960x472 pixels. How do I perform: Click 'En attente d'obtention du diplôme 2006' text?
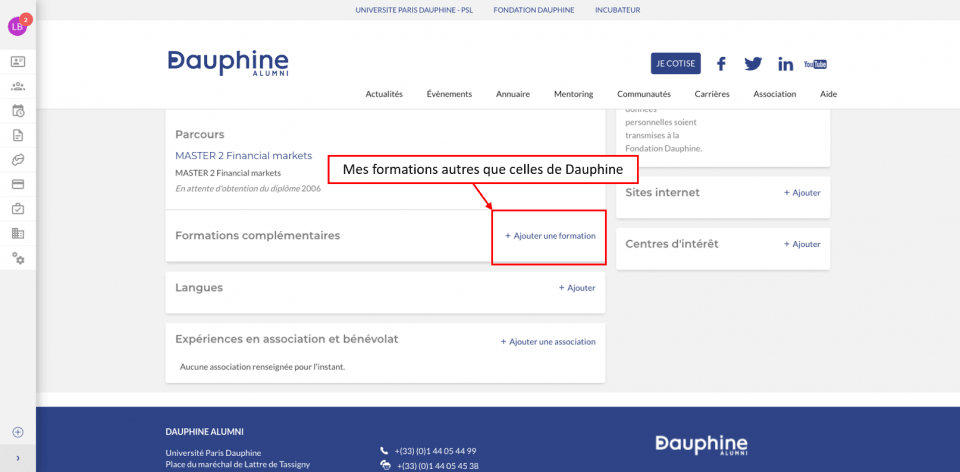click(248, 189)
